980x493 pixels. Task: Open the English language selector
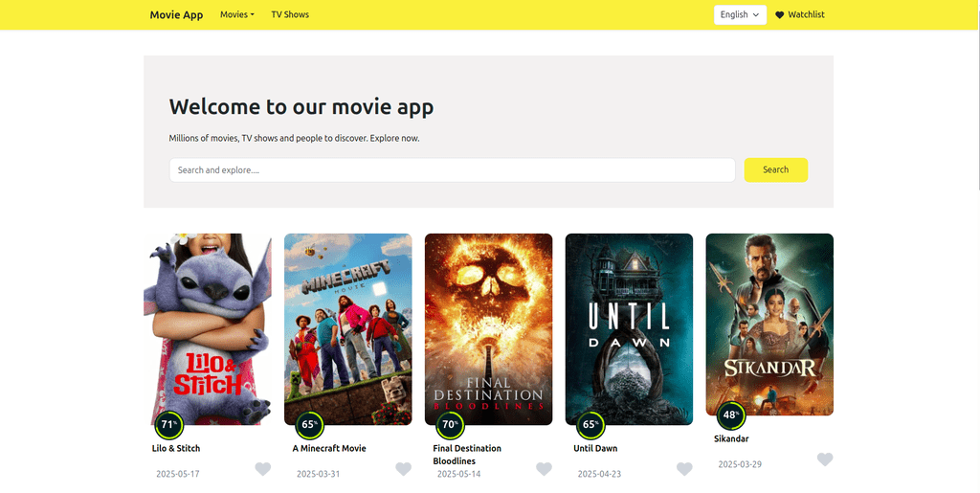[x=740, y=14]
